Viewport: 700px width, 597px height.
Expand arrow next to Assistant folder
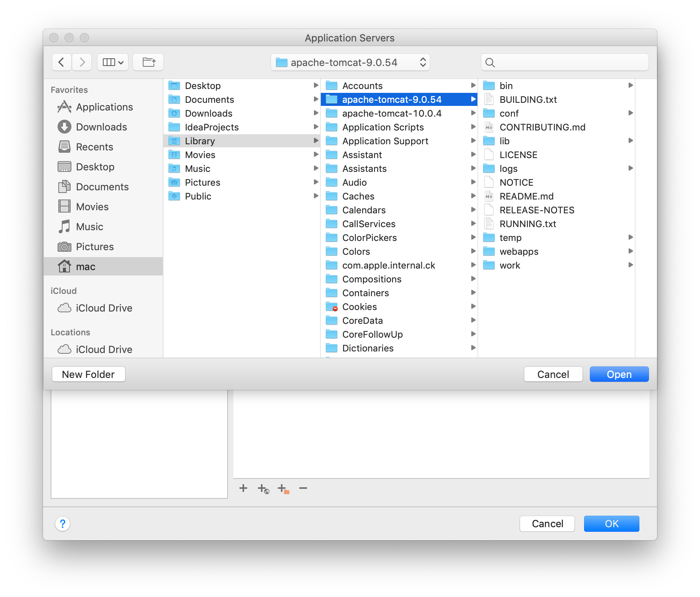pyautogui.click(x=473, y=155)
